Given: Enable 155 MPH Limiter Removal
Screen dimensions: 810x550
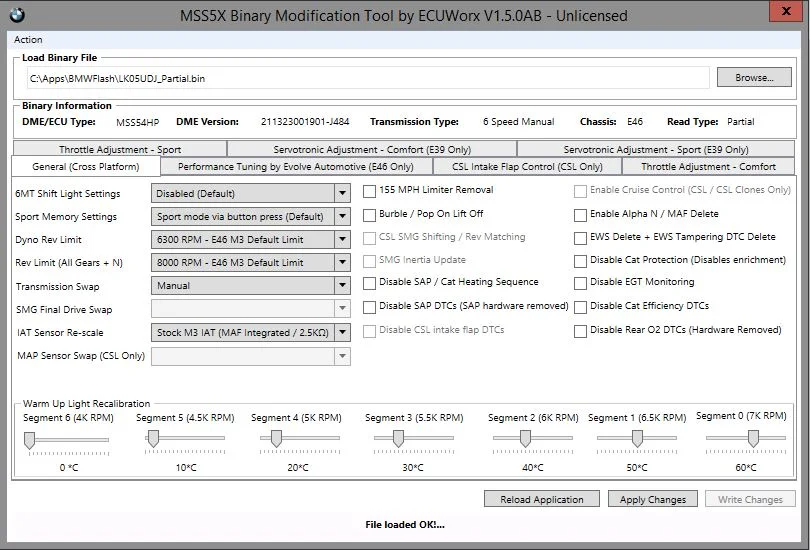Looking at the screenshot, I should tap(369, 192).
